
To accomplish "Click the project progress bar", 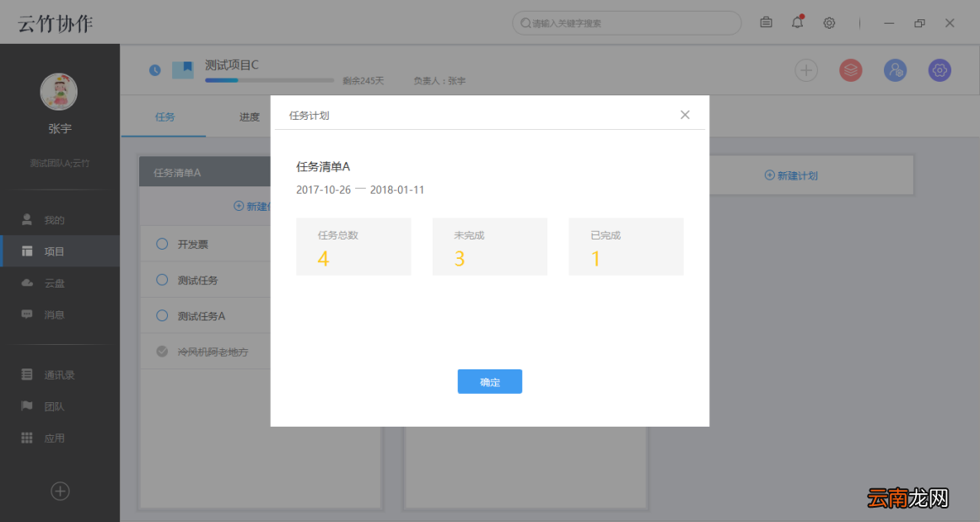I will pyautogui.click(x=269, y=80).
